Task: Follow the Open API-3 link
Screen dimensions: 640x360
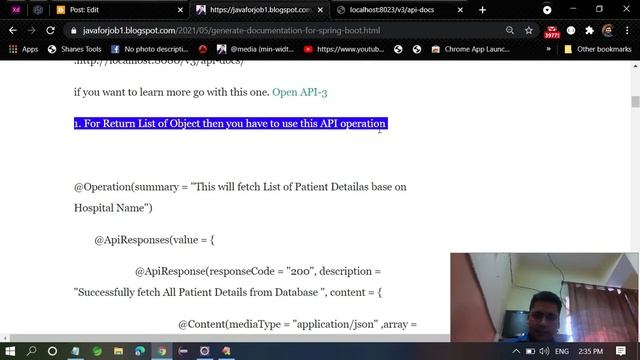Action: [x=300, y=92]
